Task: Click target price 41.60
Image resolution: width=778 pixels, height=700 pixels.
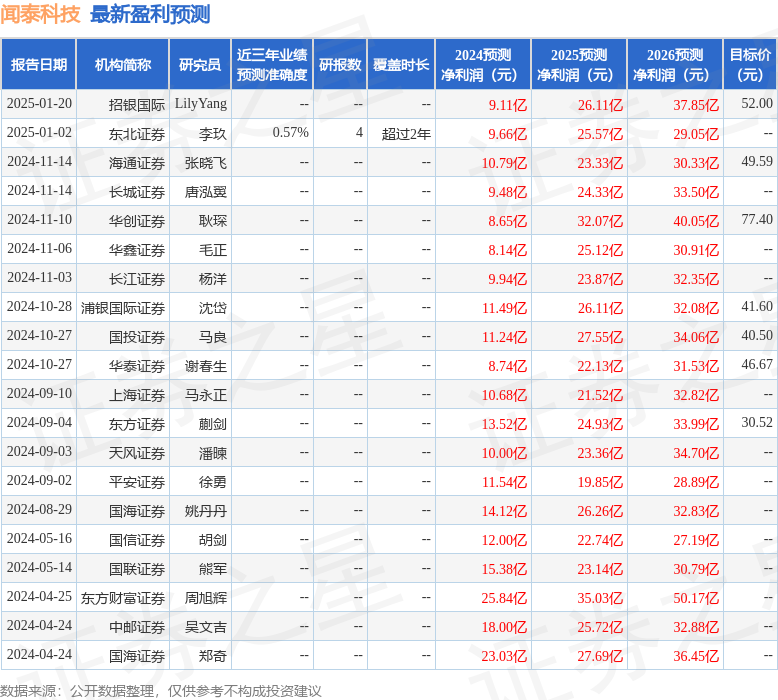Action: click(x=757, y=307)
